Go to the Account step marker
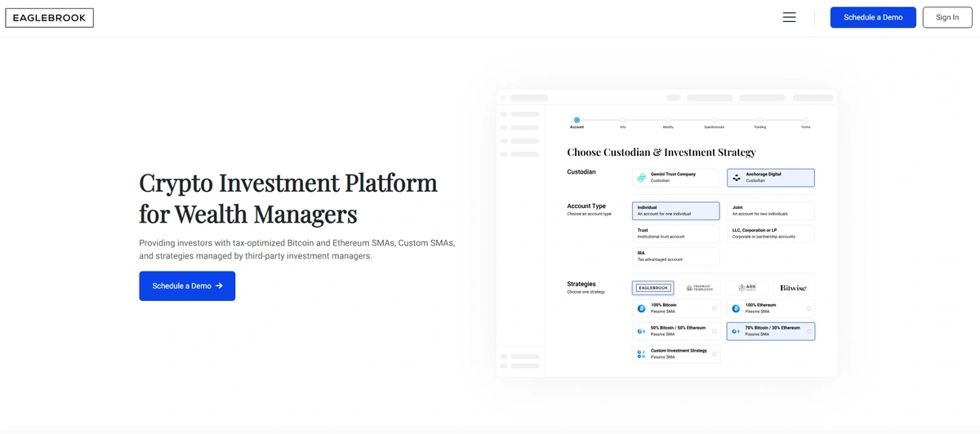This screenshot has width=980, height=434. tap(577, 120)
